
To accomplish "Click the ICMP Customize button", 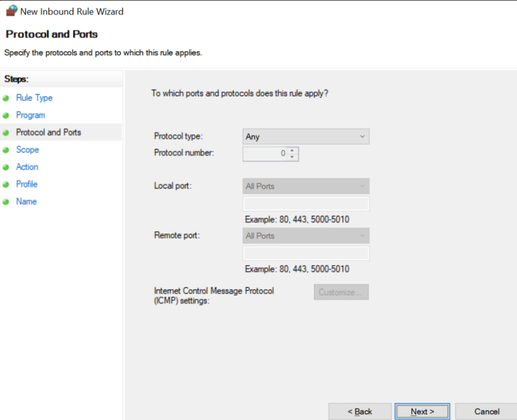I will click(341, 292).
